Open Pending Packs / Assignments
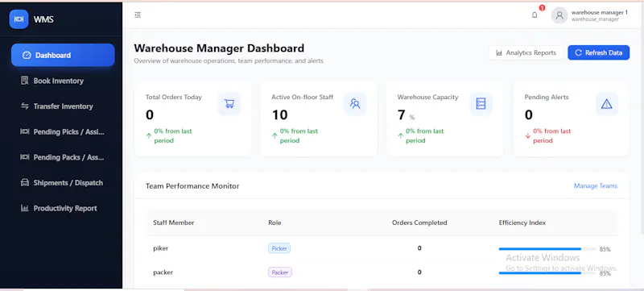The width and height of the screenshot is (644, 291). [63, 157]
